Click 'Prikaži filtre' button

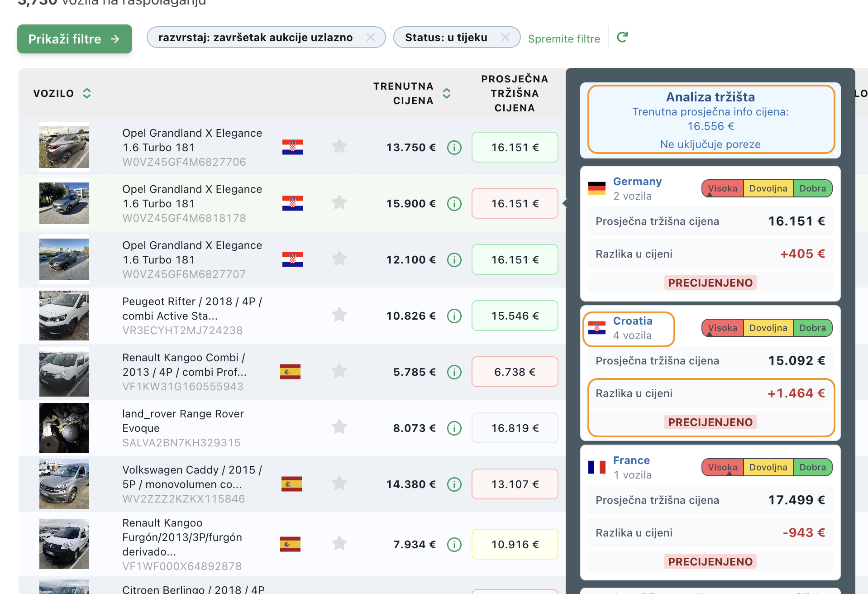(75, 39)
